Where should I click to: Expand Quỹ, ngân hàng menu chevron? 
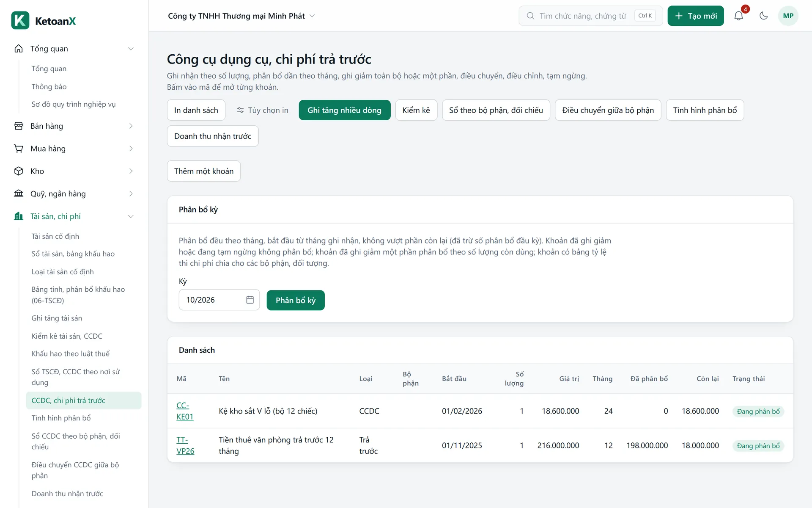[x=131, y=194]
